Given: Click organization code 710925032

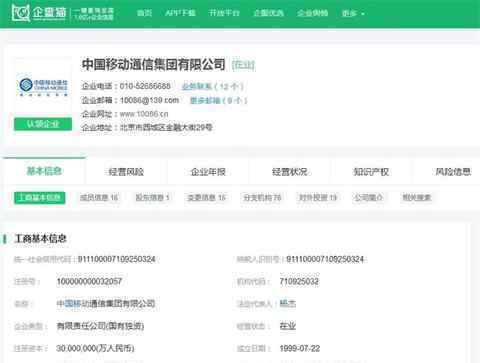Looking at the screenshot, I should click(299, 282).
